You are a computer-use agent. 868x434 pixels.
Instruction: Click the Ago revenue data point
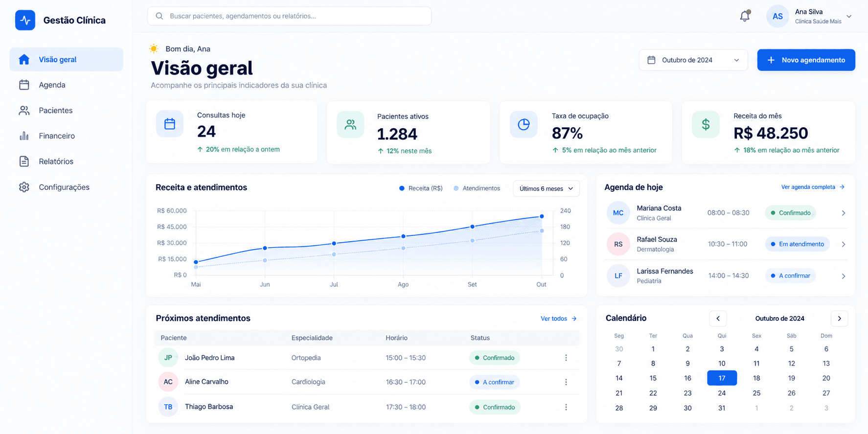point(403,236)
